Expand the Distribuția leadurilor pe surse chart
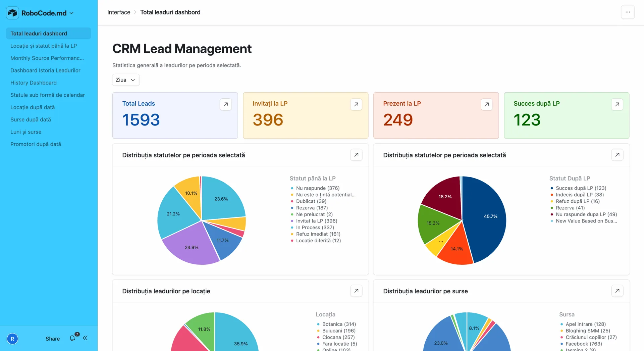The image size is (644, 351). [617, 291]
